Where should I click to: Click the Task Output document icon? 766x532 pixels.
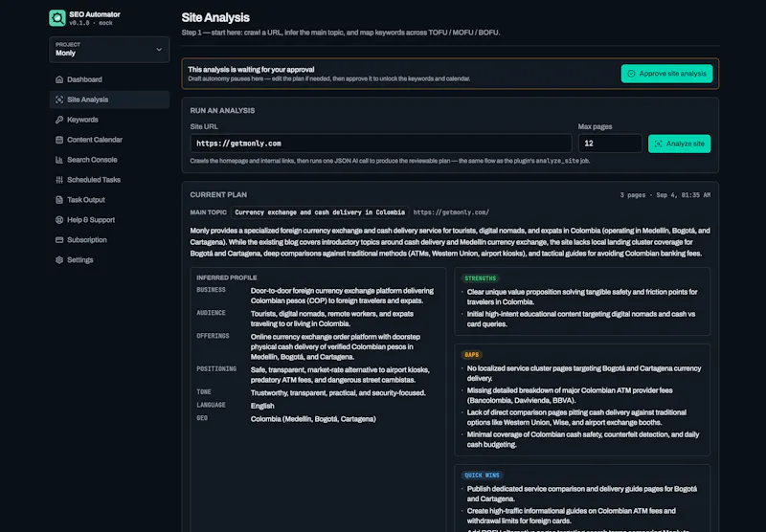click(x=59, y=200)
